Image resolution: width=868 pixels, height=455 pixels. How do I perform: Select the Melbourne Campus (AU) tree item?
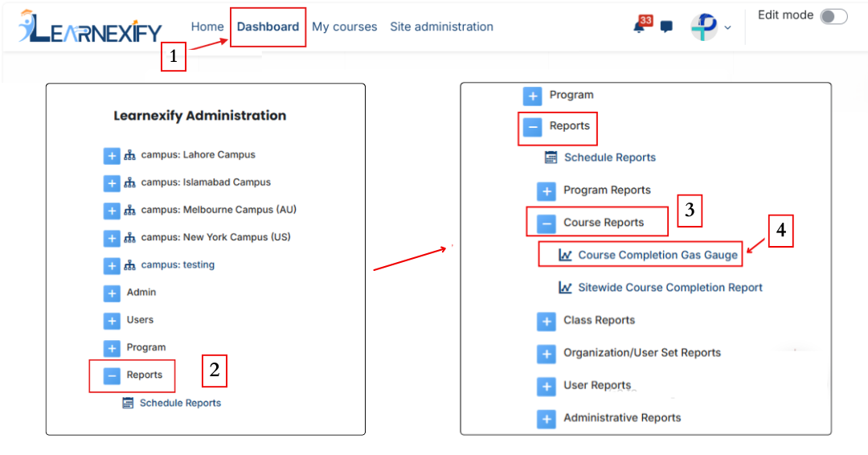click(x=219, y=210)
